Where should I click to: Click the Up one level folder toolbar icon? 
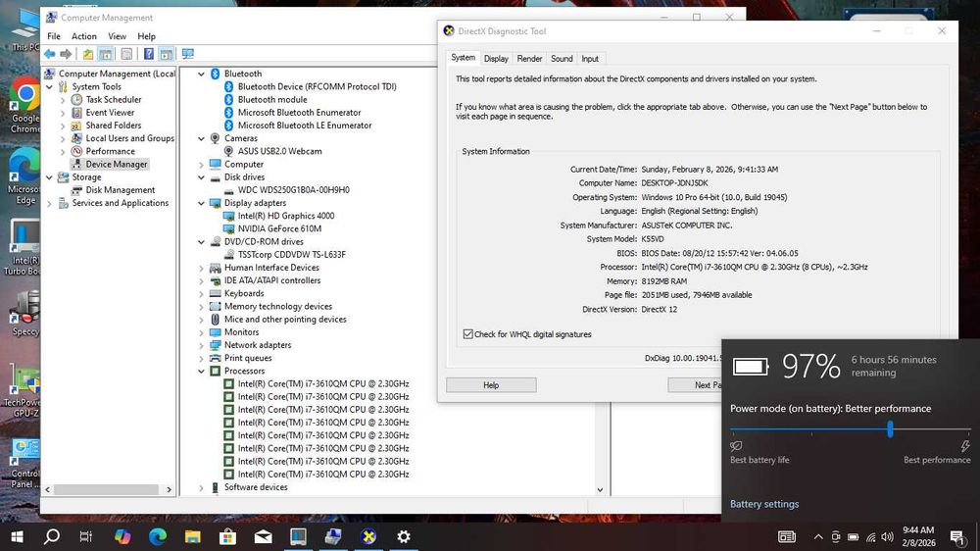(x=88, y=54)
